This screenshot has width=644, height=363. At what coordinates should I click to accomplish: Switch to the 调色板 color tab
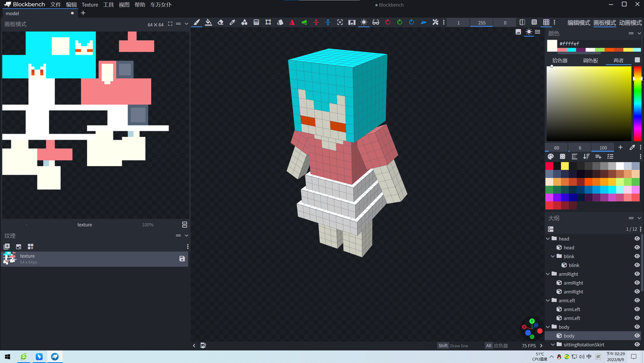pos(590,61)
